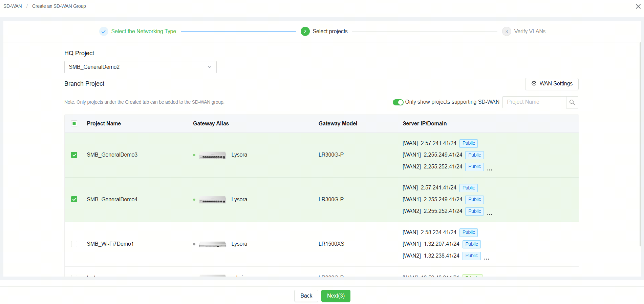
Task: Click the SMB_GeneralDemo4 gateway device image
Action: [212, 200]
